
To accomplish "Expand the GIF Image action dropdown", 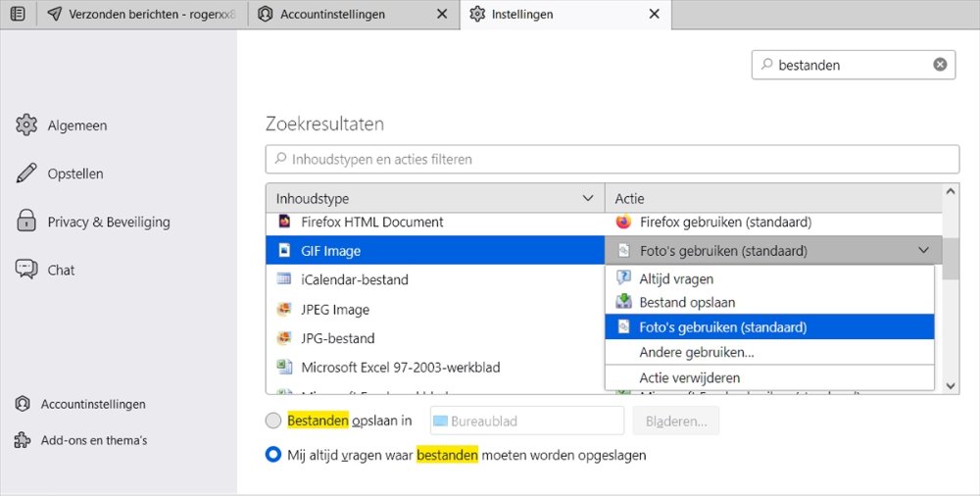I will point(923,251).
